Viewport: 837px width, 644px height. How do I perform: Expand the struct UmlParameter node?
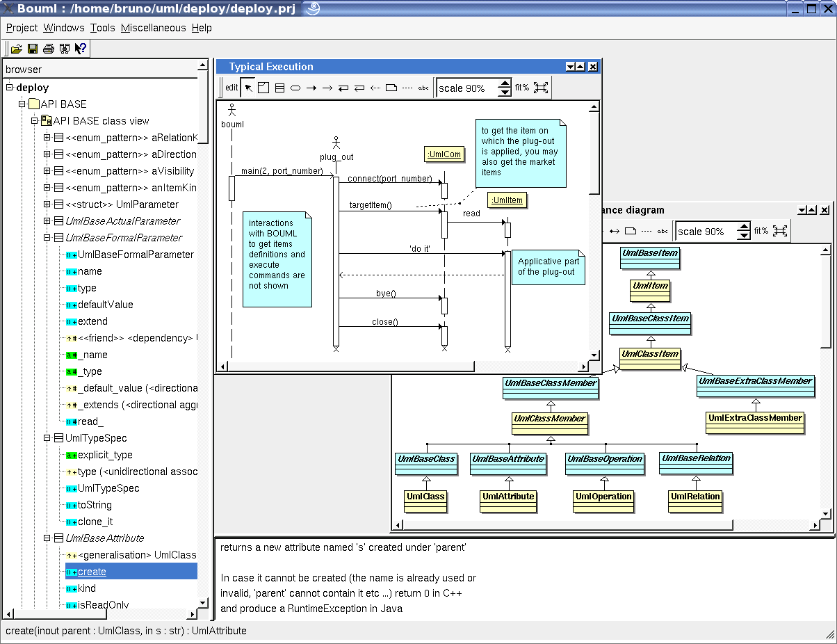click(x=47, y=204)
